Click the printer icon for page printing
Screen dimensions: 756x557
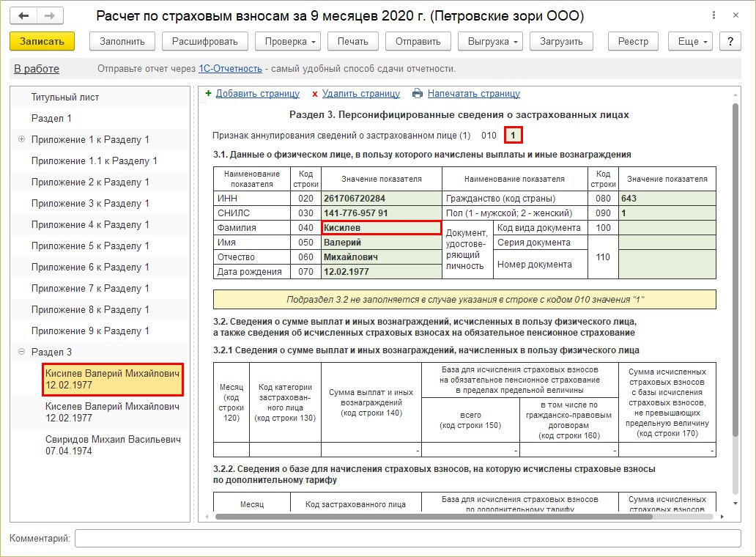(x=418, y=94)
